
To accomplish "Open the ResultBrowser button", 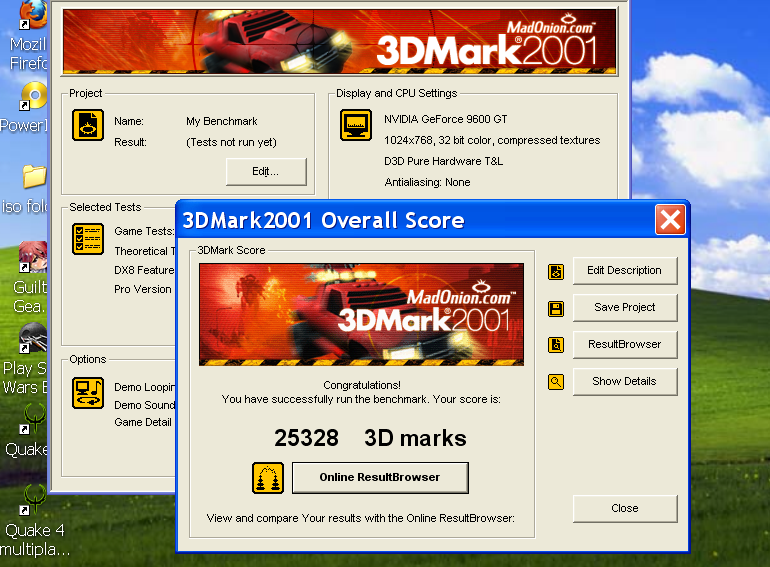I will point(625,345).
